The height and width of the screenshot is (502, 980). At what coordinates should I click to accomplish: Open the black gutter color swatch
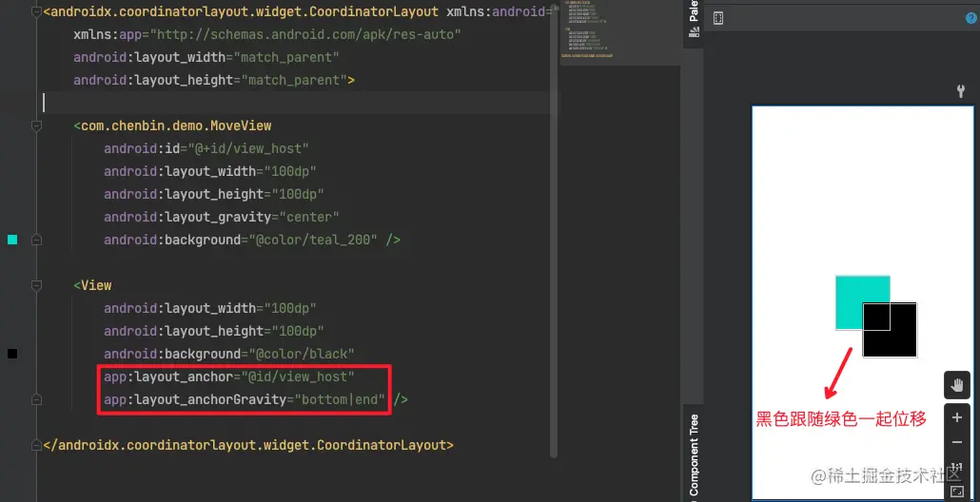(x=11, y=354)
